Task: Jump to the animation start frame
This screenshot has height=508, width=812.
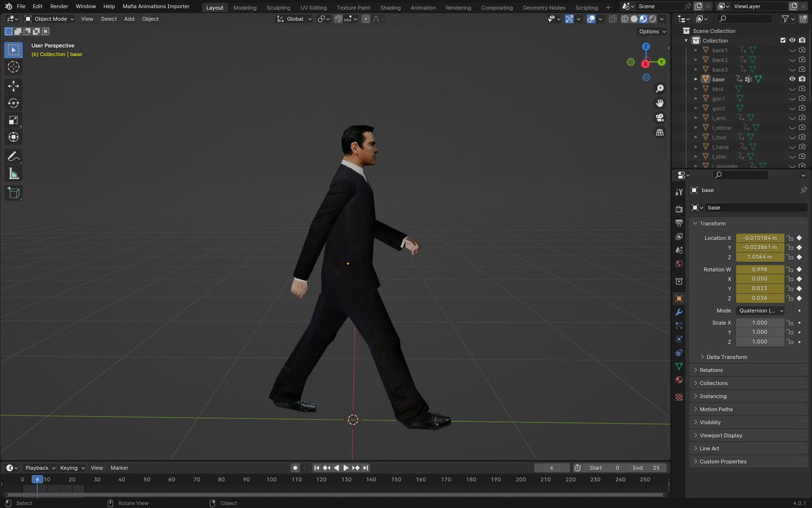Action: (x=317, y=468)
